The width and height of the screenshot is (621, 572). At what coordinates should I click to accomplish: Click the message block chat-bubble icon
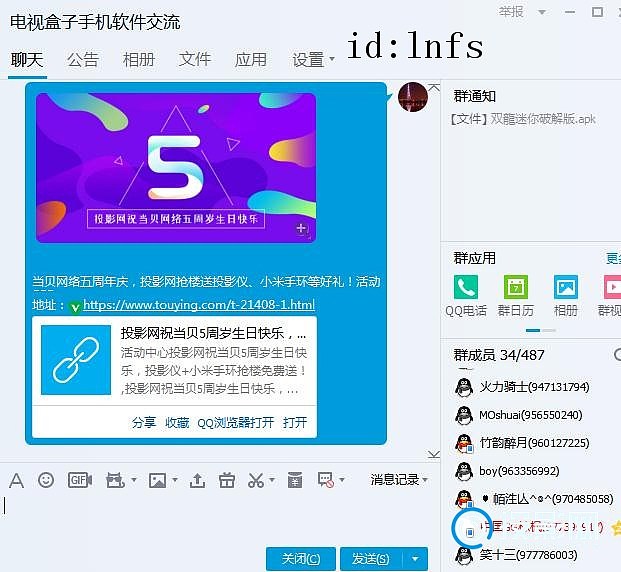coord(326,480)
